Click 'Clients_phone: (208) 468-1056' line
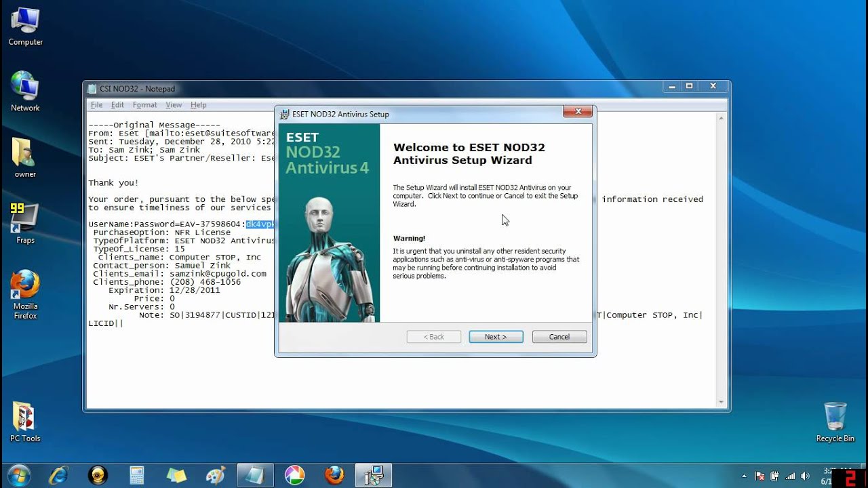Image resolution: width=868 pixels, height=488 pixels. tap(167, 282)
